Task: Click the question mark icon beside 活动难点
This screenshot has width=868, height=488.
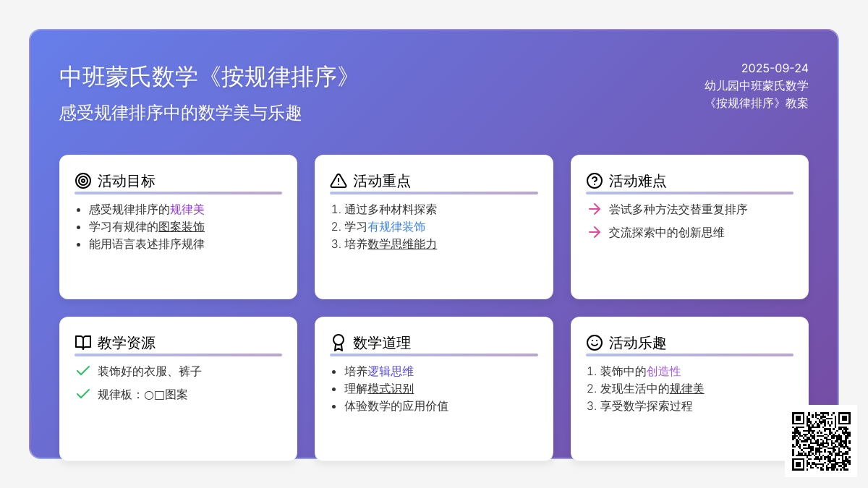Action: 595,181
